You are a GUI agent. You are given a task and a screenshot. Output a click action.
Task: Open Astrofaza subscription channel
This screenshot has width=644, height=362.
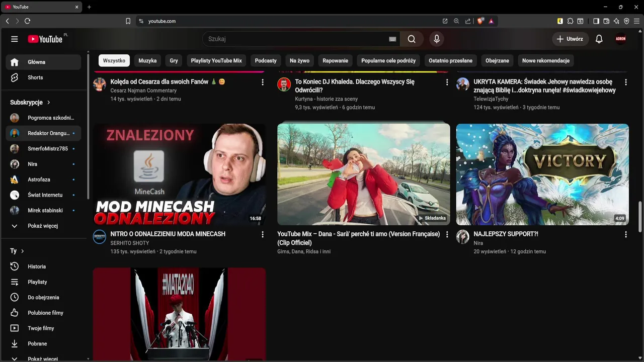[x=43, y=179]
